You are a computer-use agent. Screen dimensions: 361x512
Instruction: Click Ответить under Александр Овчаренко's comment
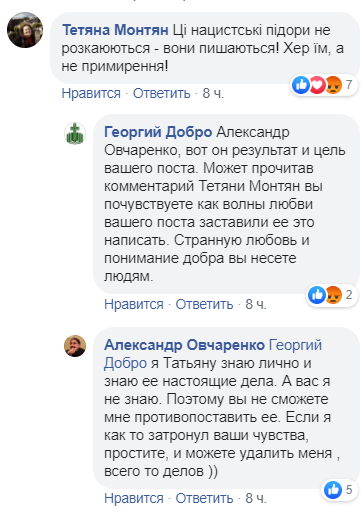pos(204,499)
